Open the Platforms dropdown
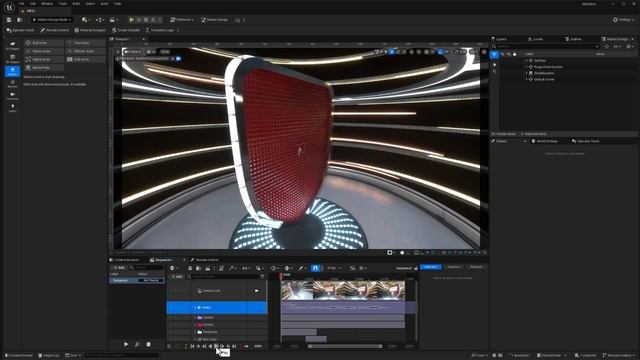Image resolution: width=640 pixels, height=360 pixels. click(x=182, y=20)
